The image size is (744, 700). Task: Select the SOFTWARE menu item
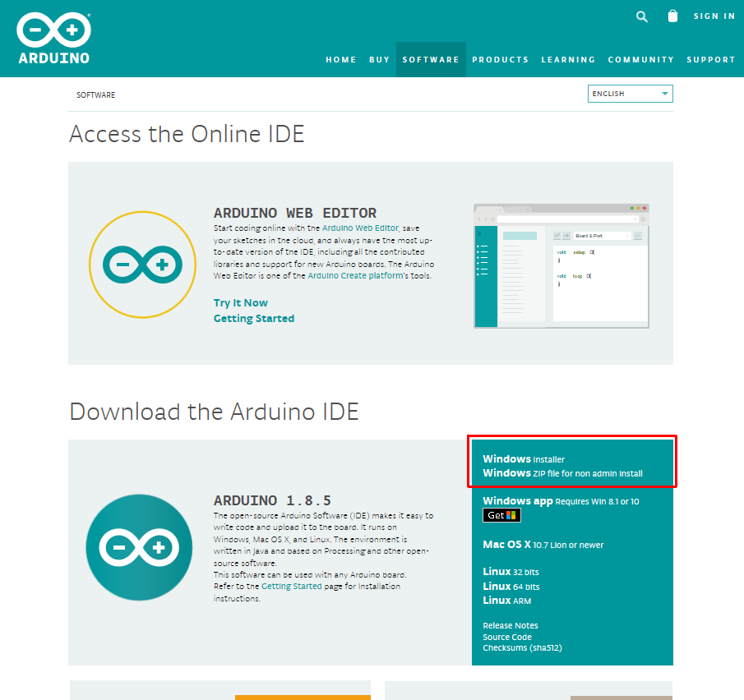click(x=431, y=60)
